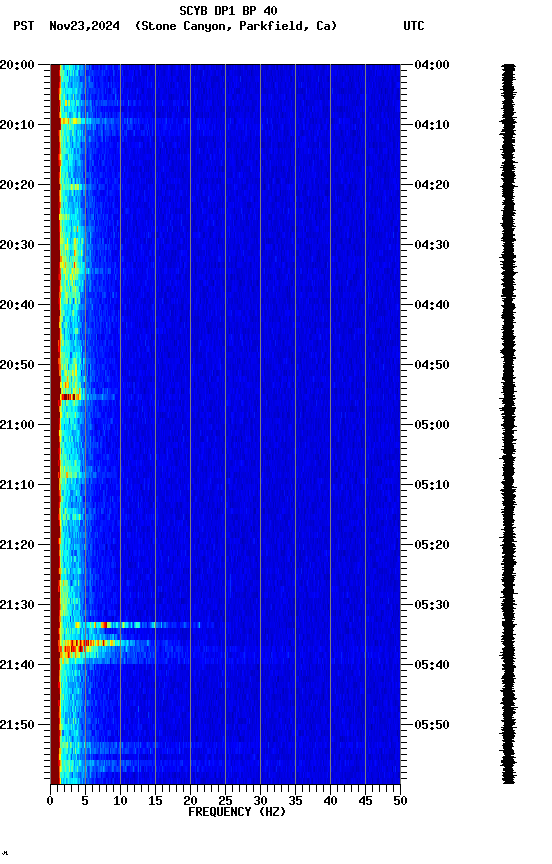Click the frequency axis value "0"
This screenshot has height=864, width=552.
[x=50, y=801]
